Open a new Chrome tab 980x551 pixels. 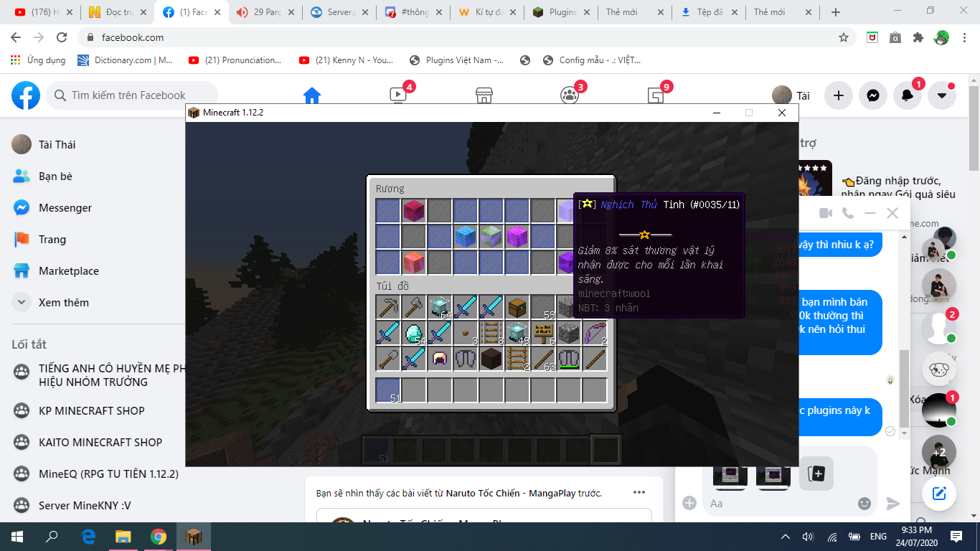(835, 12)
